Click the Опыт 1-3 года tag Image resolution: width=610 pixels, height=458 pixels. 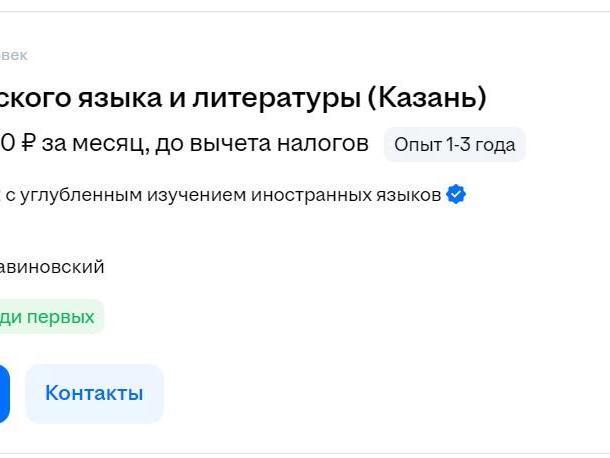(x=454, y=145)
